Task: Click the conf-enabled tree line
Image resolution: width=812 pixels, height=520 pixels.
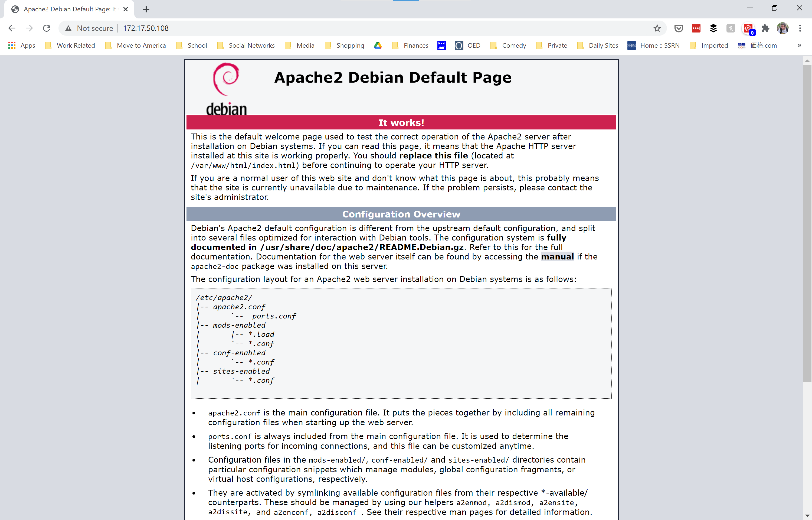Action: 239,353
